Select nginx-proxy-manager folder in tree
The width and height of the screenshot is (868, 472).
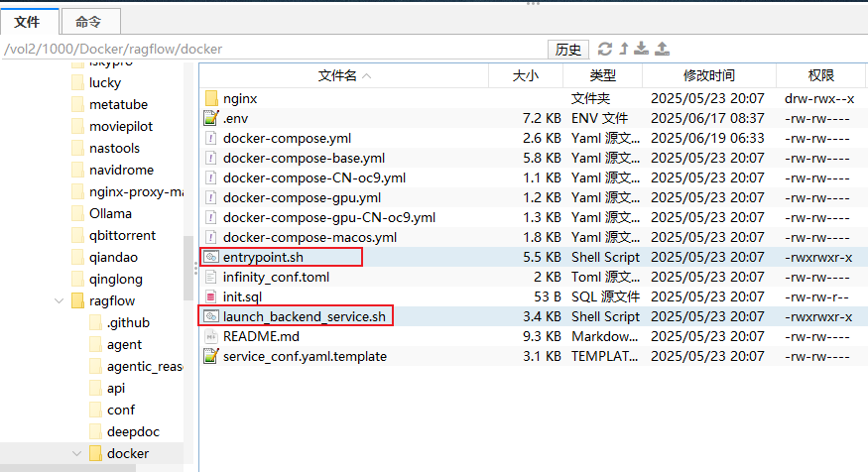(x=136, y=192)
